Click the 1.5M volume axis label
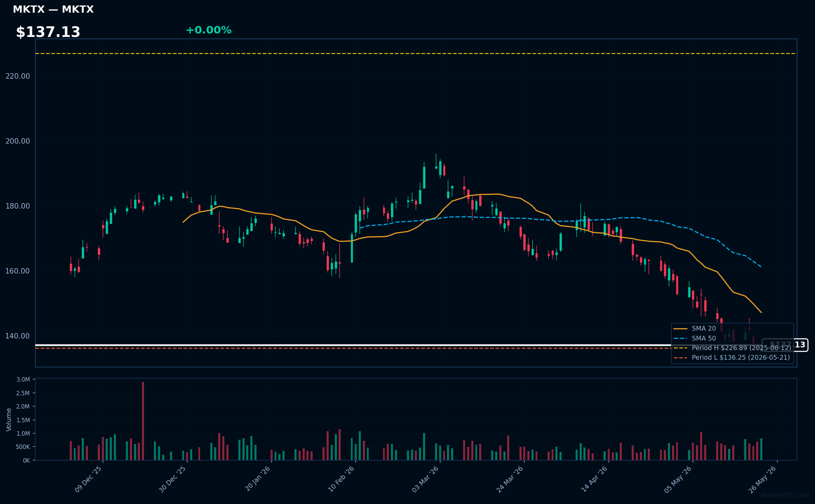The height and width of the screenshot is (504, 815). coord(23,420)
